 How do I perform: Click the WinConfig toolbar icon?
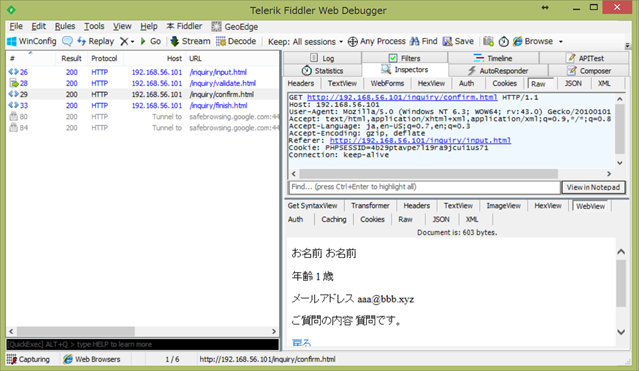click(12, 41)
